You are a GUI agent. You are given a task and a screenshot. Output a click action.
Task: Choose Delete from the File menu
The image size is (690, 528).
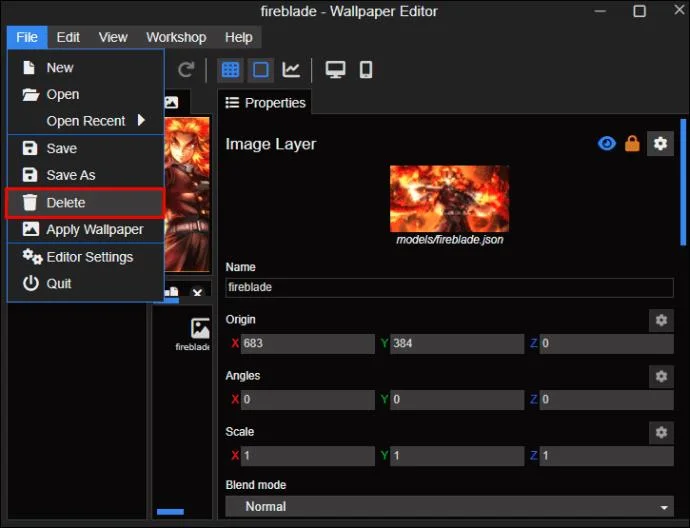pos(85,203)
